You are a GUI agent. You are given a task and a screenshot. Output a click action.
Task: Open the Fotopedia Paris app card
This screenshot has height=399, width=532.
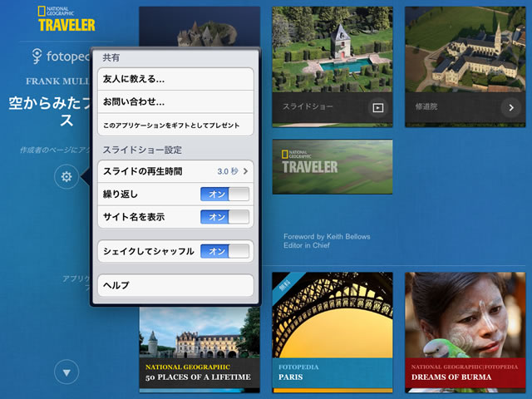coord(332,332)
